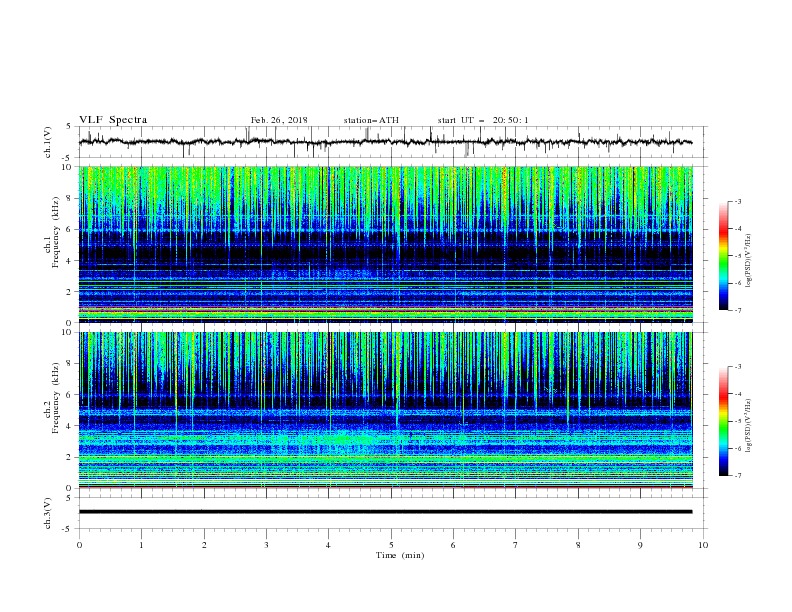
Task: Click the "6" kHz tick on ch.2 frequency axis
Action: (70, 394)
